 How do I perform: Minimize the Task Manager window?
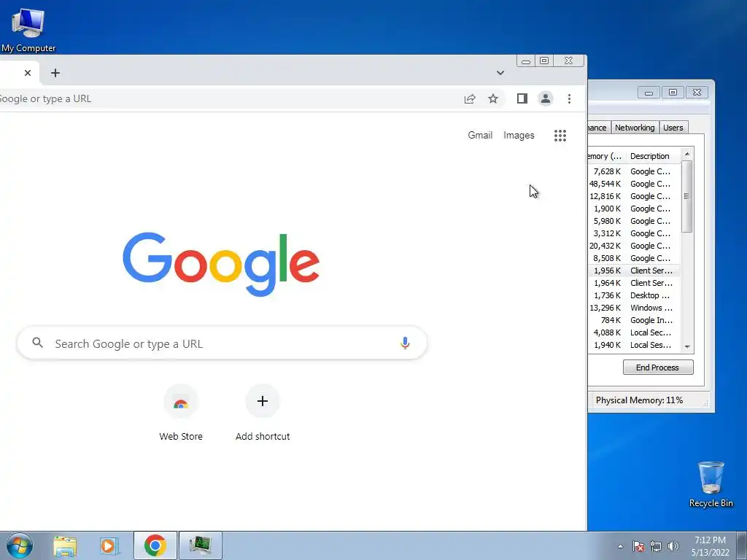click(649, 93)
